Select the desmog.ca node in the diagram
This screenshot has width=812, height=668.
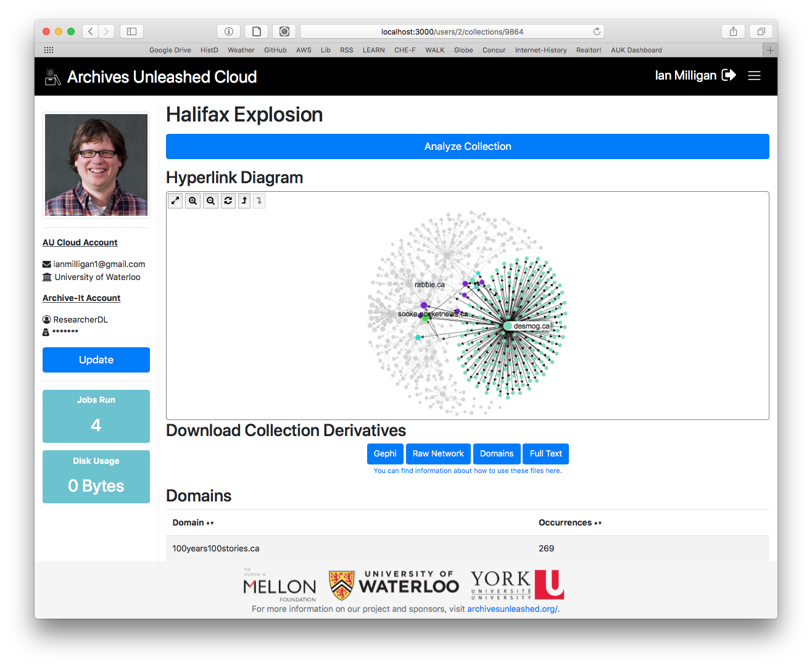[x=508, y=326]
